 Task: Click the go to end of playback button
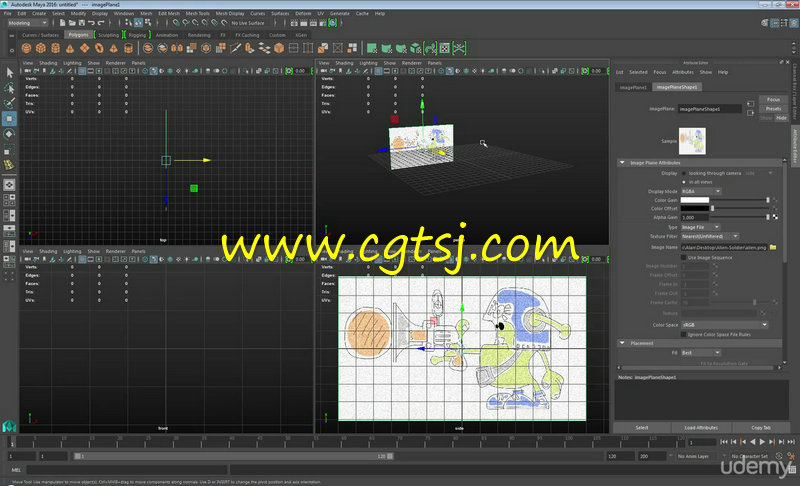pos(791,442)
